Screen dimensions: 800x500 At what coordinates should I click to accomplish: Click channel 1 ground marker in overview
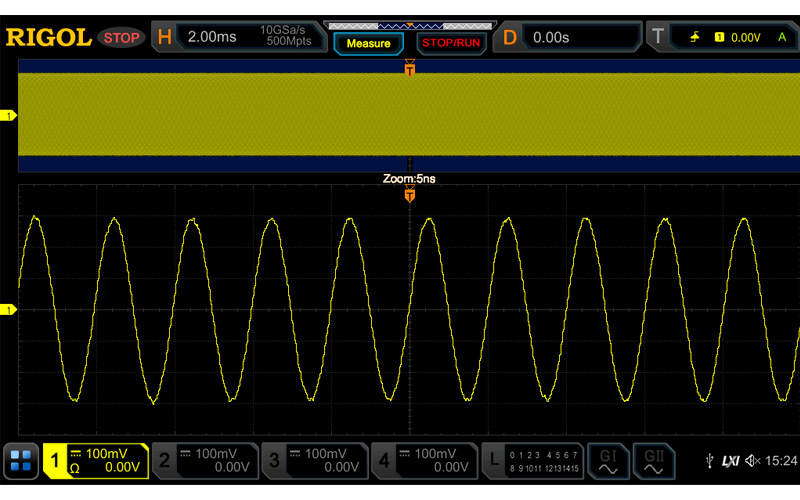pyautogui.click(x=8, y=116)
